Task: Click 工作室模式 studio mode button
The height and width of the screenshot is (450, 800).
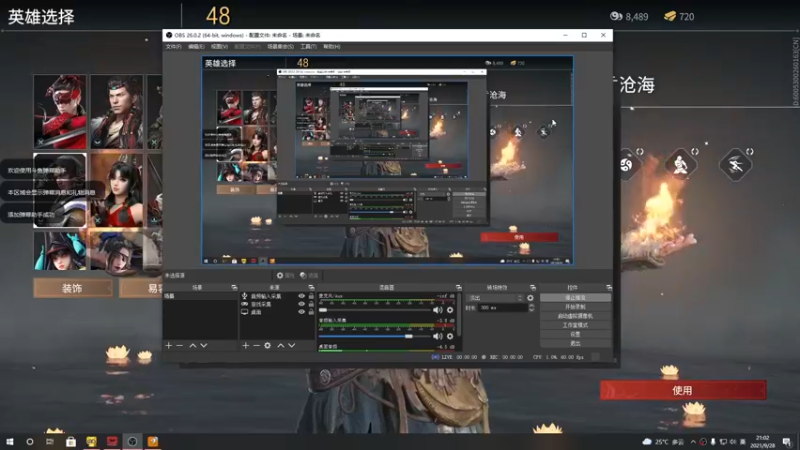Action: click(575, 325)
